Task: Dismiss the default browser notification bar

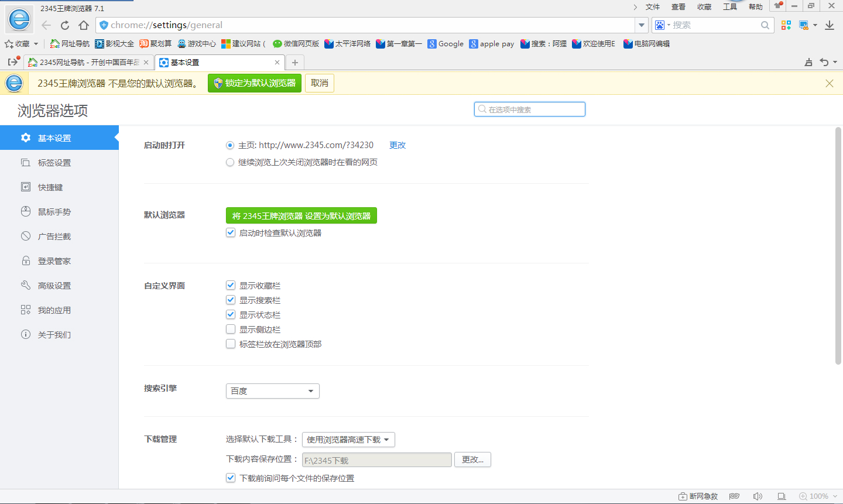Action: click(x=830, y=83)
